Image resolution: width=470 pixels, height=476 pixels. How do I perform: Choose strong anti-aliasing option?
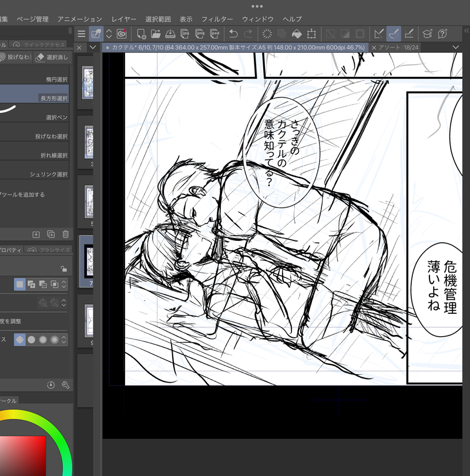pyautogui.click(x=54, y=340)
